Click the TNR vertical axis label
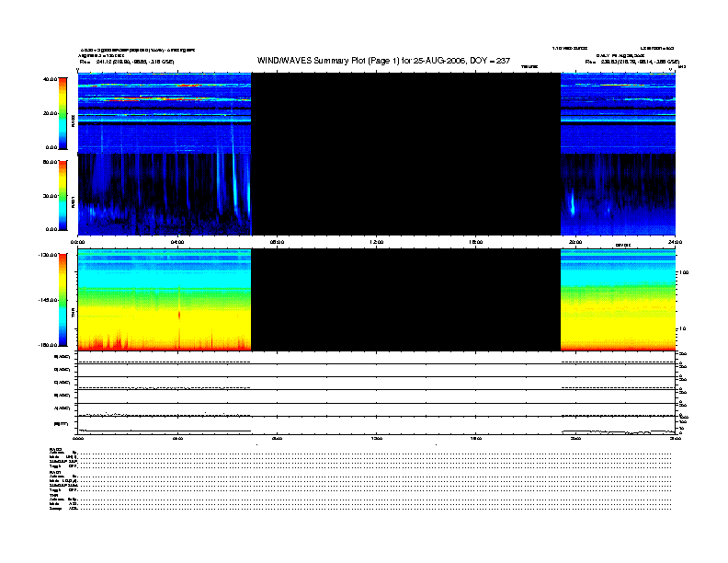This screenshot has height=563, width=728. pyautogui.click(x=73, y=312)
